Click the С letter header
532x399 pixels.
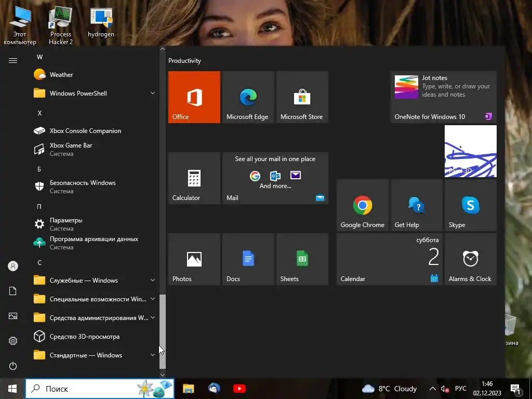point(39,262)
